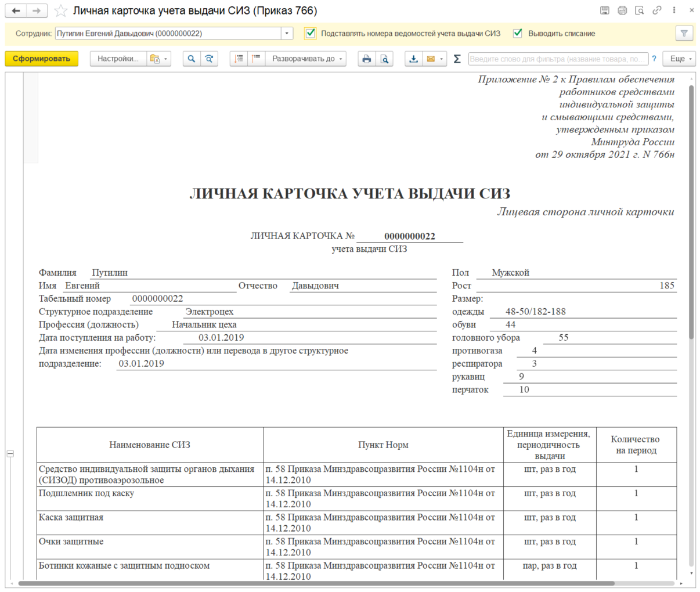Viewport: 700px width, 592px height.
Task: Add report to favorites with star icon
Action: coord(61,11)
